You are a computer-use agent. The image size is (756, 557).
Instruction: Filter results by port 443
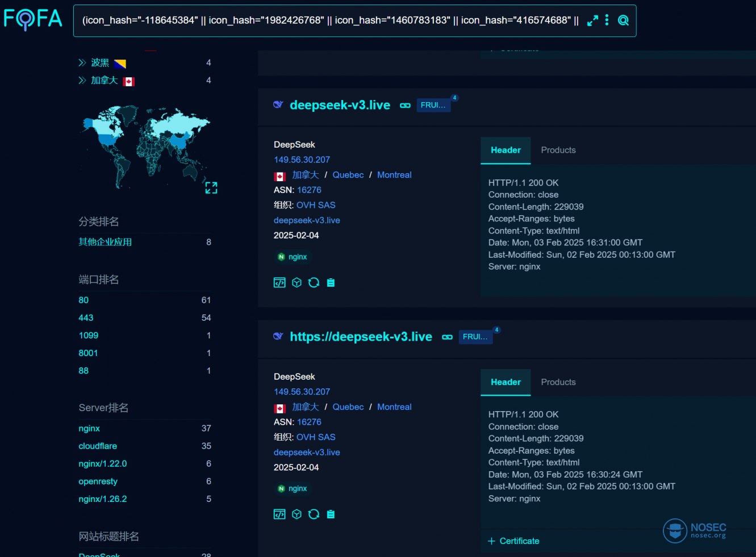point(86,317)
